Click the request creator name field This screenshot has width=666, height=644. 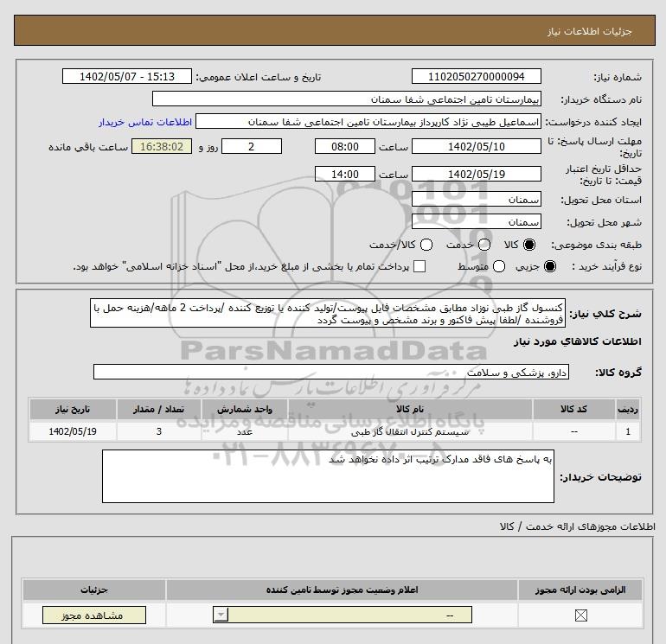(368, 122)
